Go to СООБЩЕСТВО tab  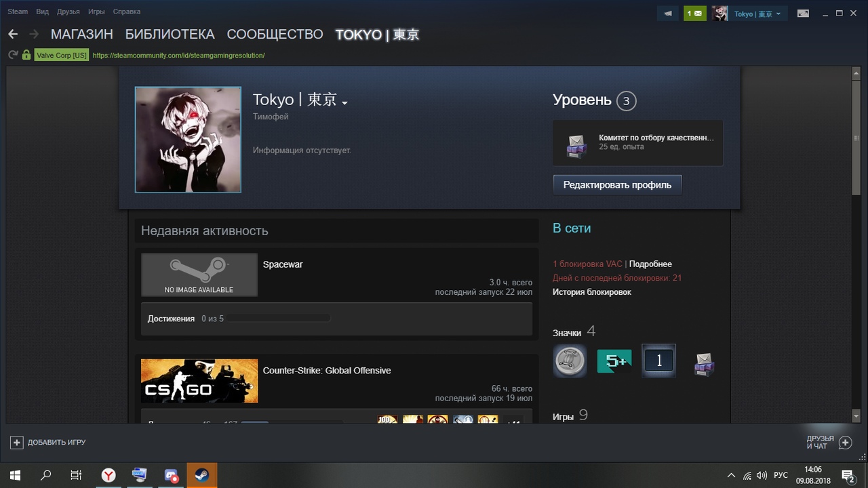(275, 34)
